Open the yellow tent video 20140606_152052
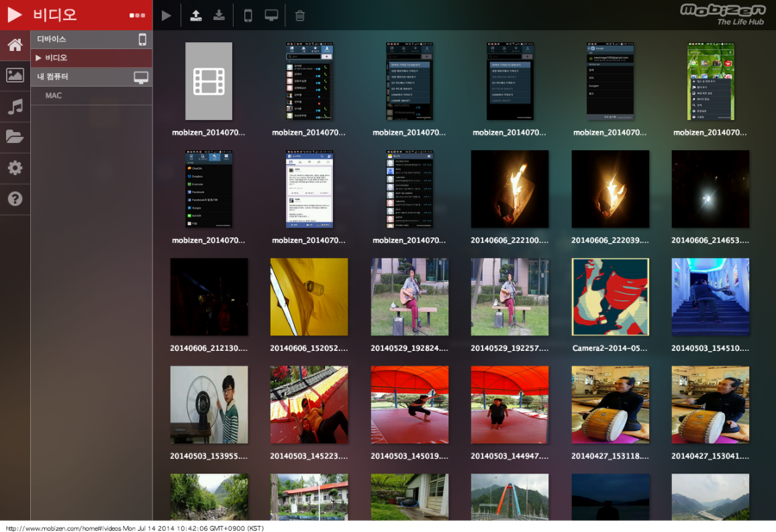The width and height of the screenshot is (776, 532). (x=309, y=297)
